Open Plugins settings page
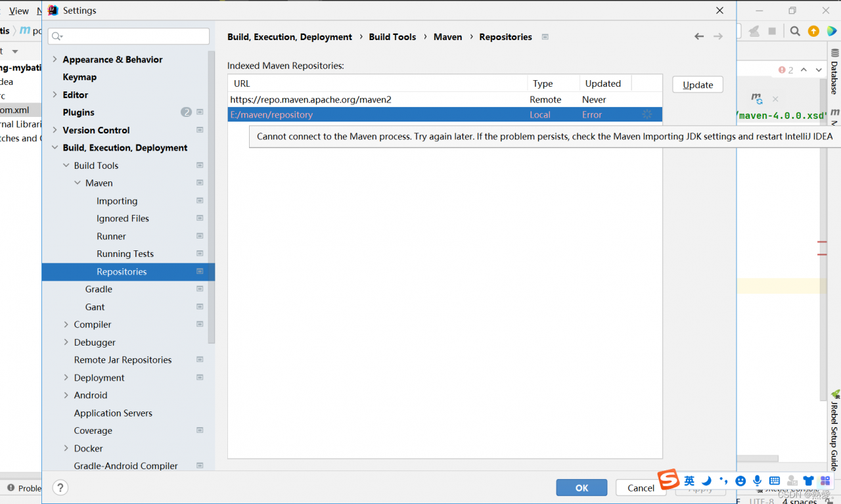 click(78, 112)
